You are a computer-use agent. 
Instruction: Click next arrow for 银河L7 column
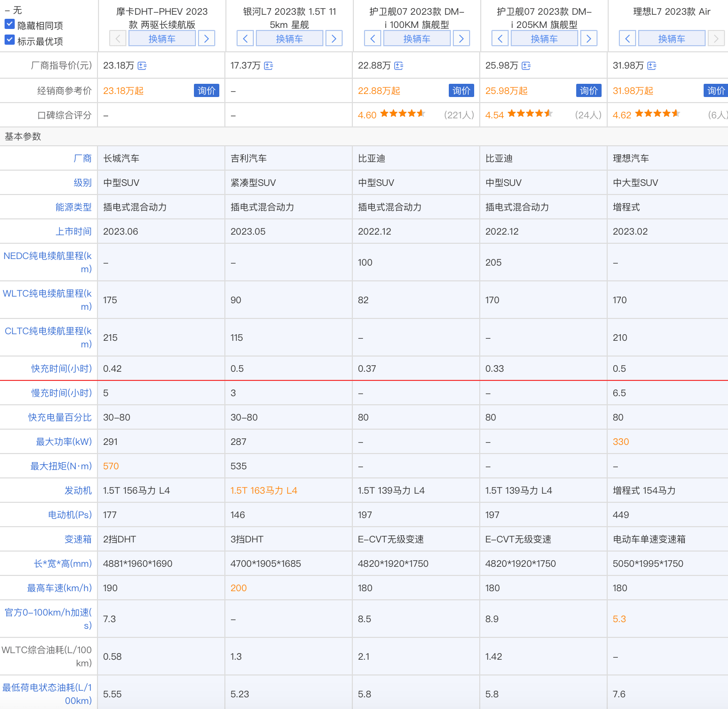(x=334, y=39)
